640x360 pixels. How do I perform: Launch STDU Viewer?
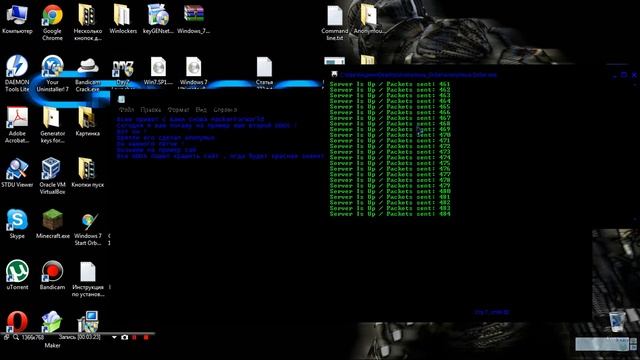(17, 173)
